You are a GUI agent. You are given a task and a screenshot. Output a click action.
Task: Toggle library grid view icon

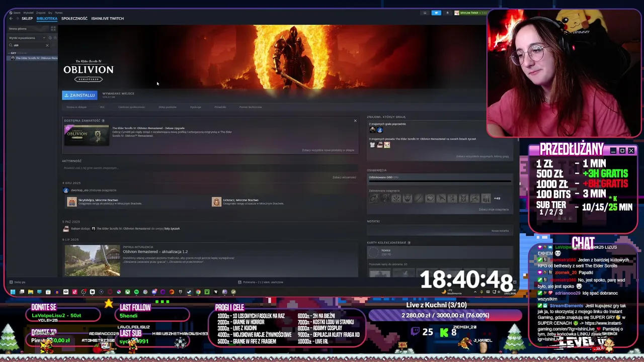pos(53,29)
